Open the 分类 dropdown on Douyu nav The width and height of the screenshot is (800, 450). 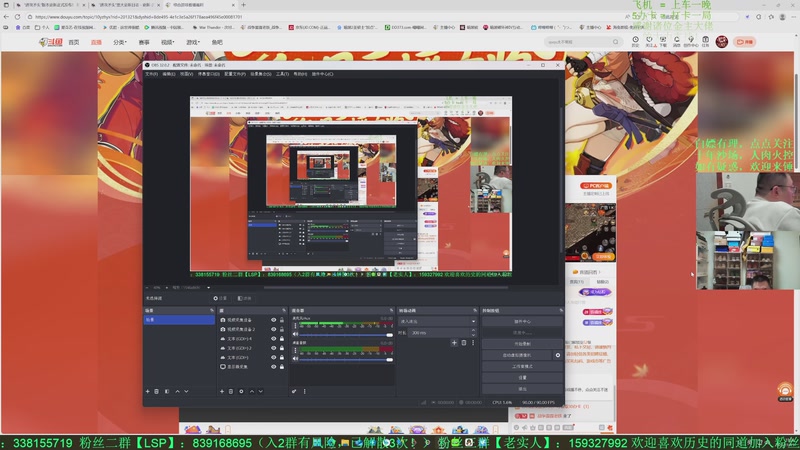[x=119, y=42]
